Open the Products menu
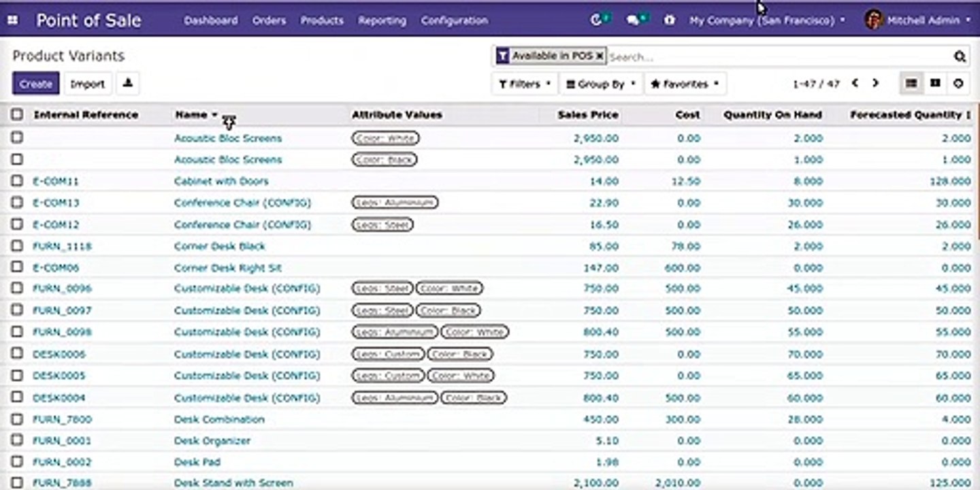 tap(322, 20)
